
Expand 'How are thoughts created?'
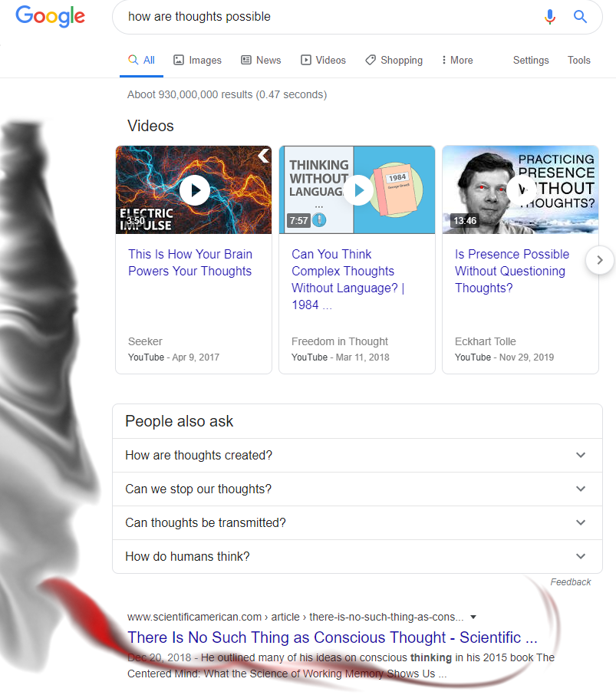point(357,455)
